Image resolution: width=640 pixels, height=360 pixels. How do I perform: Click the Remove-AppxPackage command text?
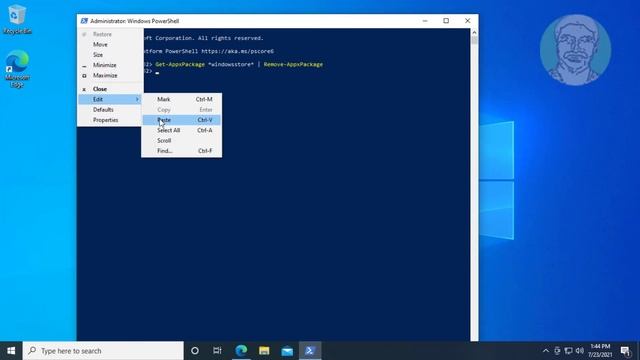[x=293, y=64]
